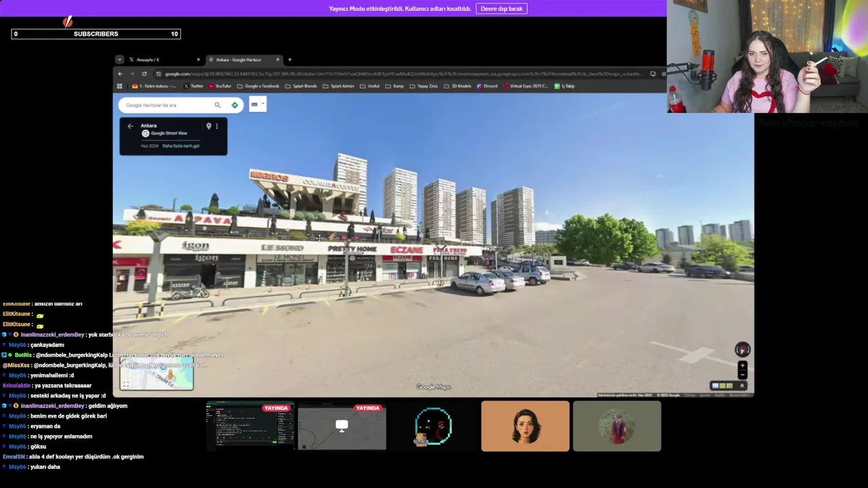Select the green-gray avatar participant tile
868x488 pixels.
617,426
